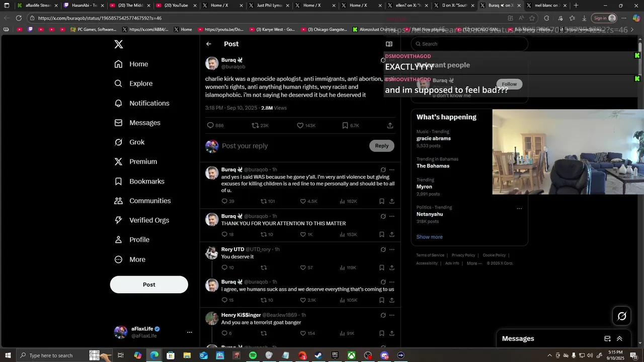This screenshot has height=362, width=644.
Task: Click the browser address bar URL
Action: (x=100, y=18)
